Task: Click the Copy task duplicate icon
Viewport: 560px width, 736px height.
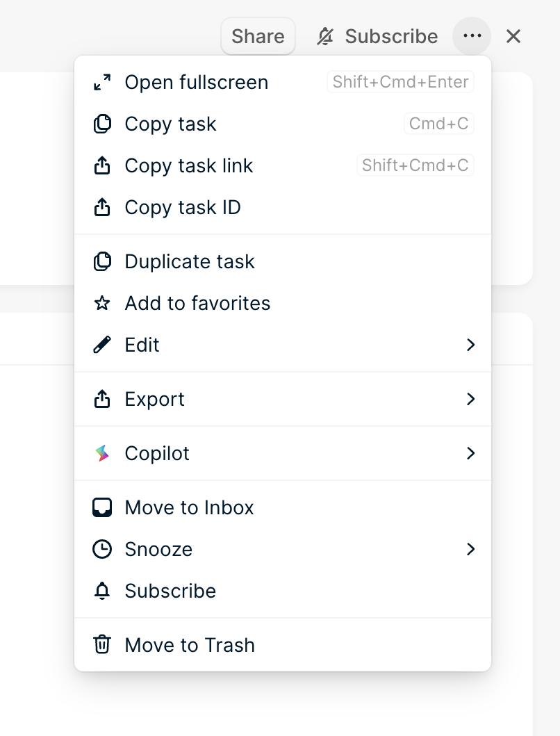Action: click(102, 124)
